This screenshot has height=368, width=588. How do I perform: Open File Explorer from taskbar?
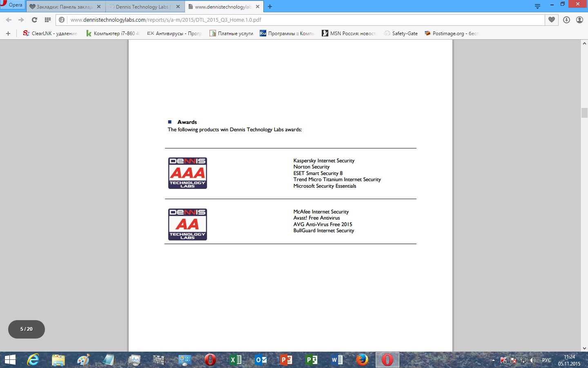click(58, 360)
